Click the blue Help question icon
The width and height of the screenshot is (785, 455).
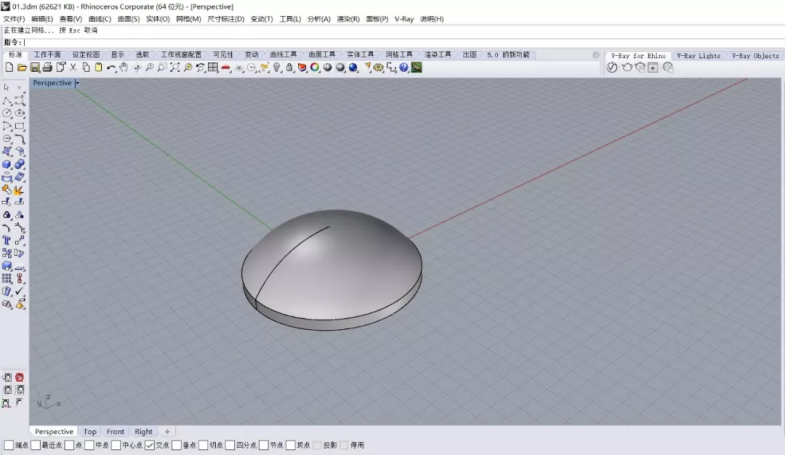pyautogui.click(x=404, y=67)
